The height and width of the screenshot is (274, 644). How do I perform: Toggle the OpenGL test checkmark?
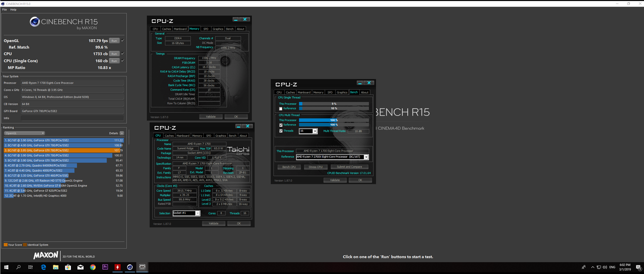[123, 41]
